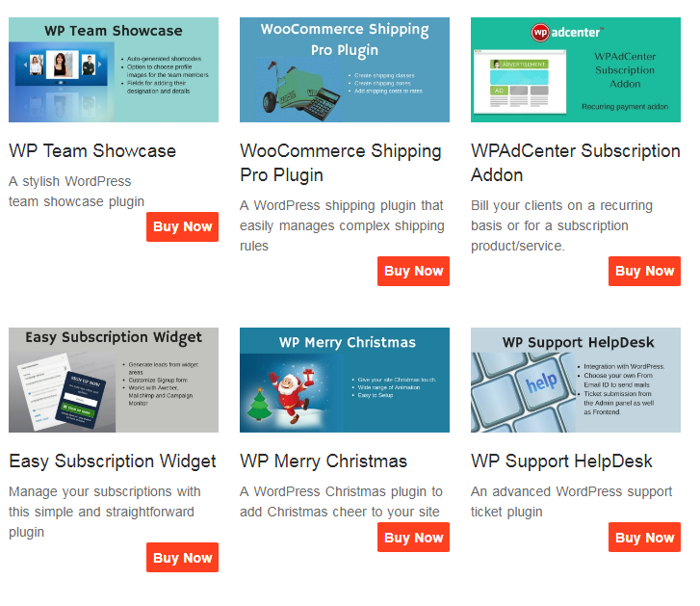Screen dimensions: 700x606
Task: Open the WP Support HelpDesk banner image
Action: (x=576, y=380)
